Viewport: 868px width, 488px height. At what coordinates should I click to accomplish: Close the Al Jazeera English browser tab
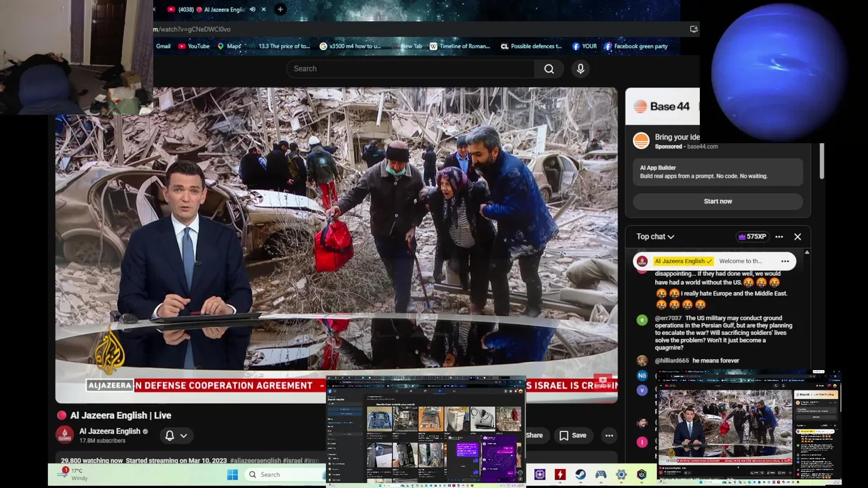coord(264,9)
